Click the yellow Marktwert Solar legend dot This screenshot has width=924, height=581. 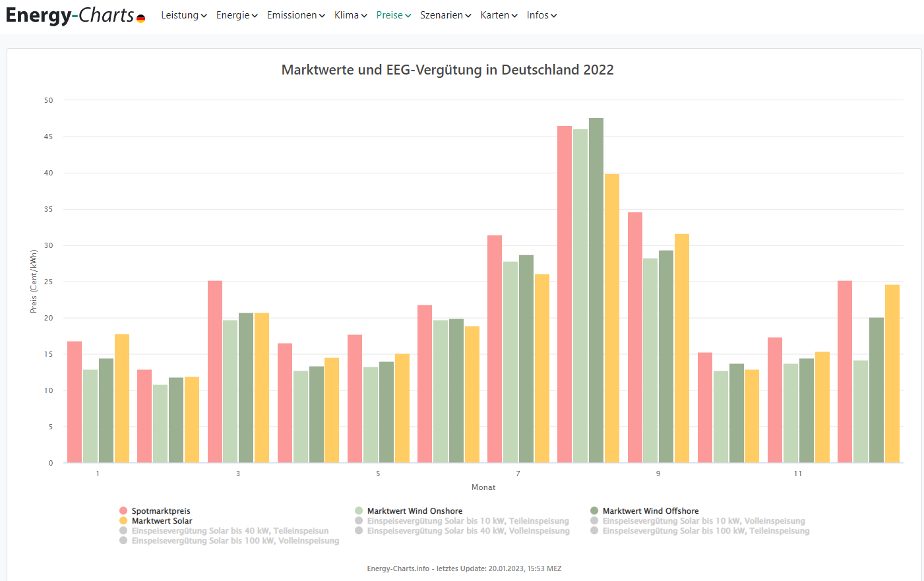[123, 521]
